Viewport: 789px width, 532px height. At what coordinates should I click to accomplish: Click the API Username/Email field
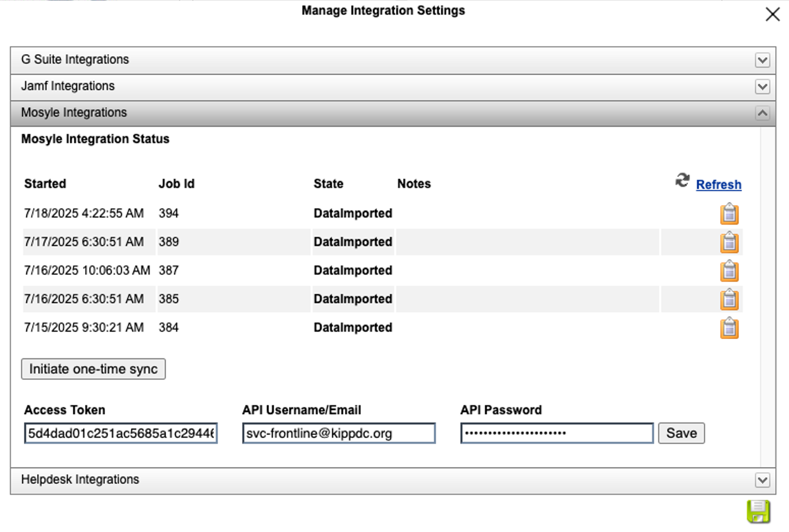pyautogui.click(x=339, y=433)
